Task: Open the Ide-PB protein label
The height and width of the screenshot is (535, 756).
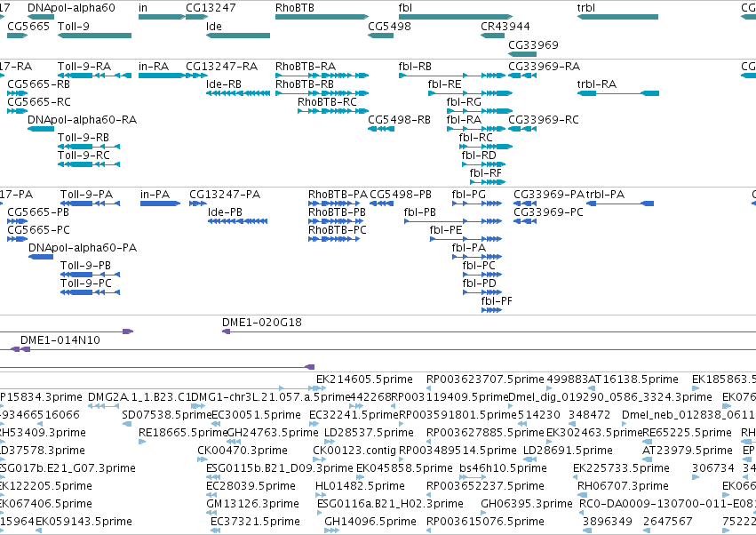Action: pyautogui.click(x=225, y=212)
